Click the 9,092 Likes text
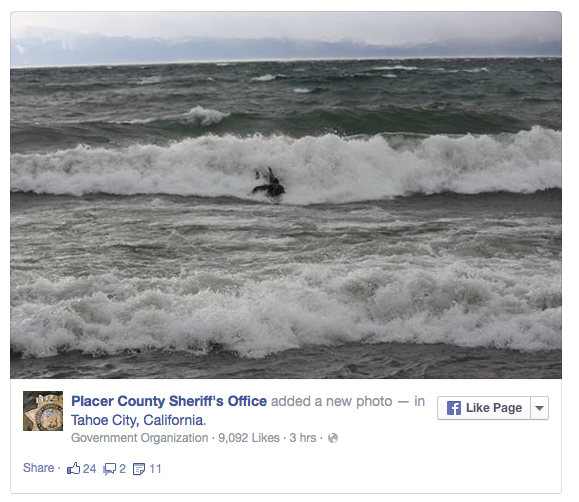 click(249, 438)
